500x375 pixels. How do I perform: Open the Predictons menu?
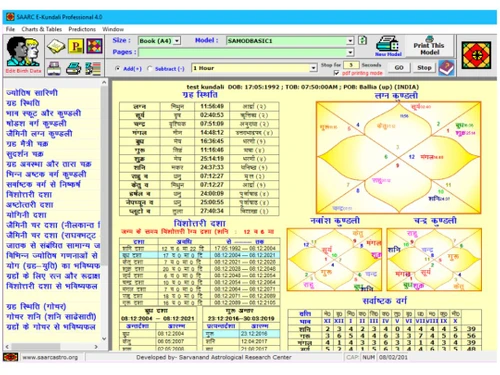(82, 29)
